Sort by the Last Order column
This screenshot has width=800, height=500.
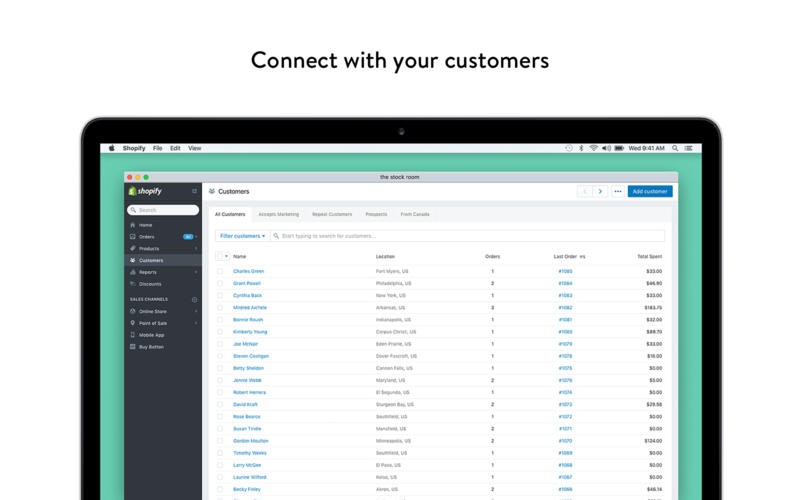pos(569,257)
